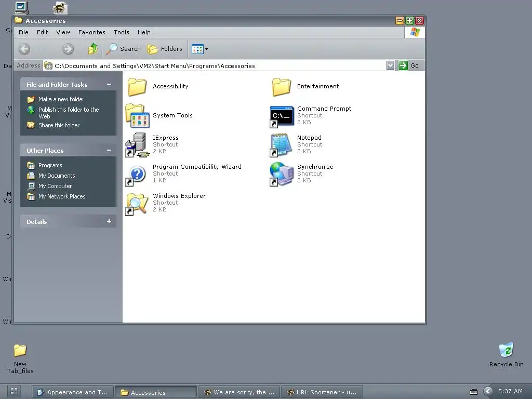Switch to URL Shortener taskbar window
This screenshot has height=399, width=532.
click(x=322, y=392)
